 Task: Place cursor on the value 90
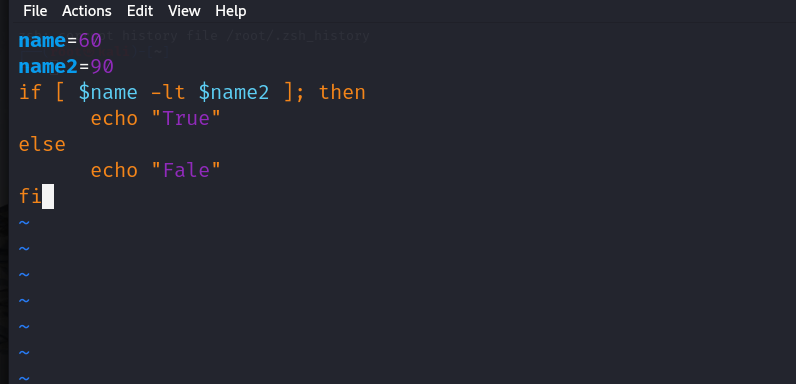click(102, 67)
